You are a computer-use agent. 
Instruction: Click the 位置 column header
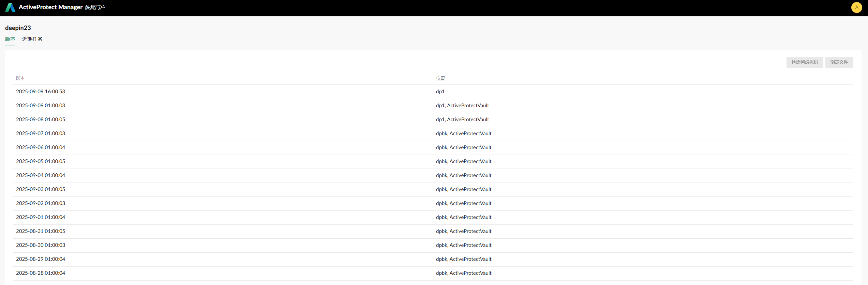440,78
